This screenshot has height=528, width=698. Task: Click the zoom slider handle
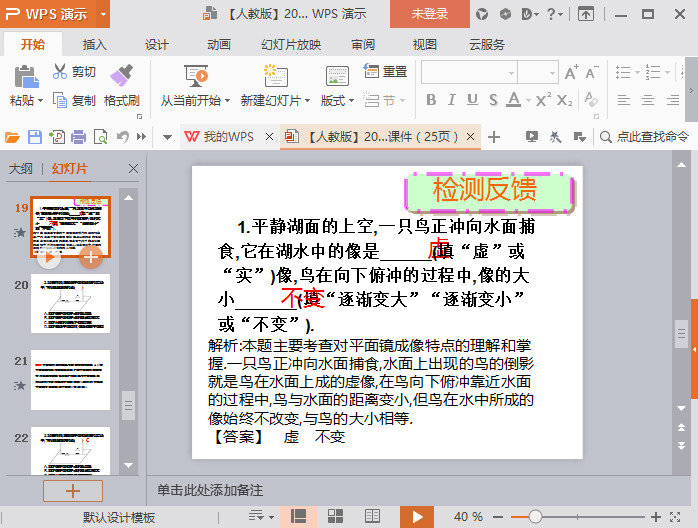tap(535, 517)
